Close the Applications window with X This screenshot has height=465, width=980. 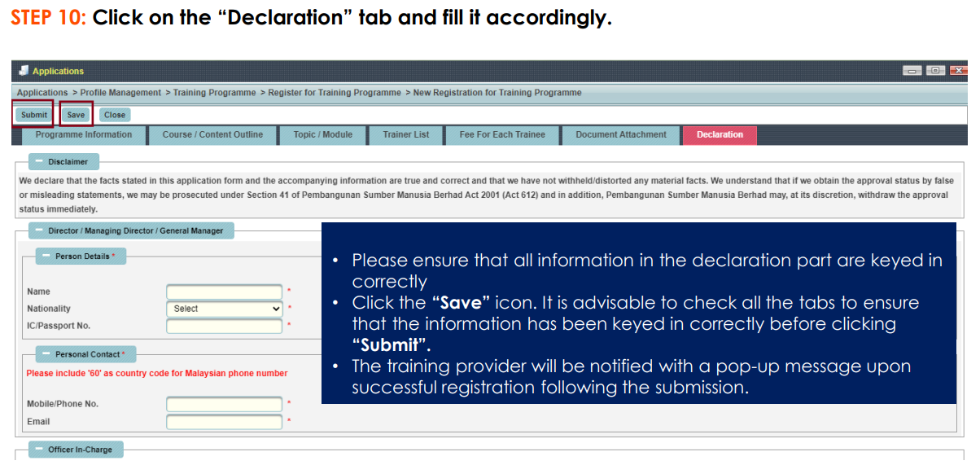(958, 71)
